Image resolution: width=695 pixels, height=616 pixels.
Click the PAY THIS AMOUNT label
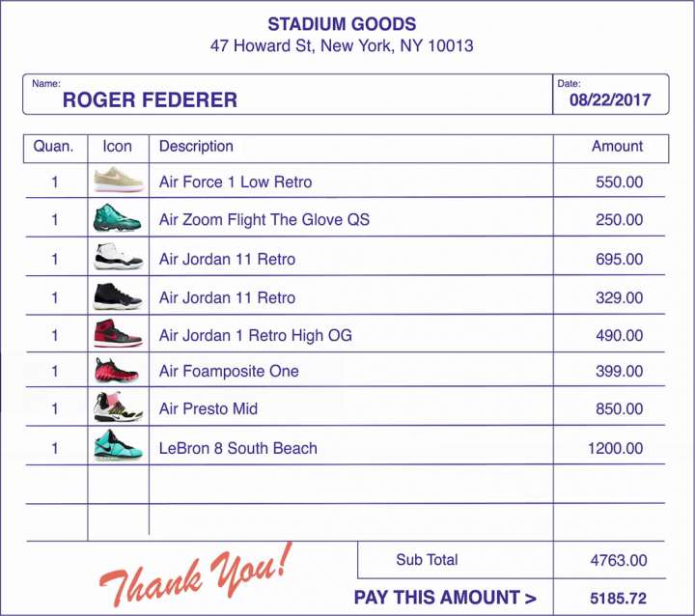click(445, 598)
